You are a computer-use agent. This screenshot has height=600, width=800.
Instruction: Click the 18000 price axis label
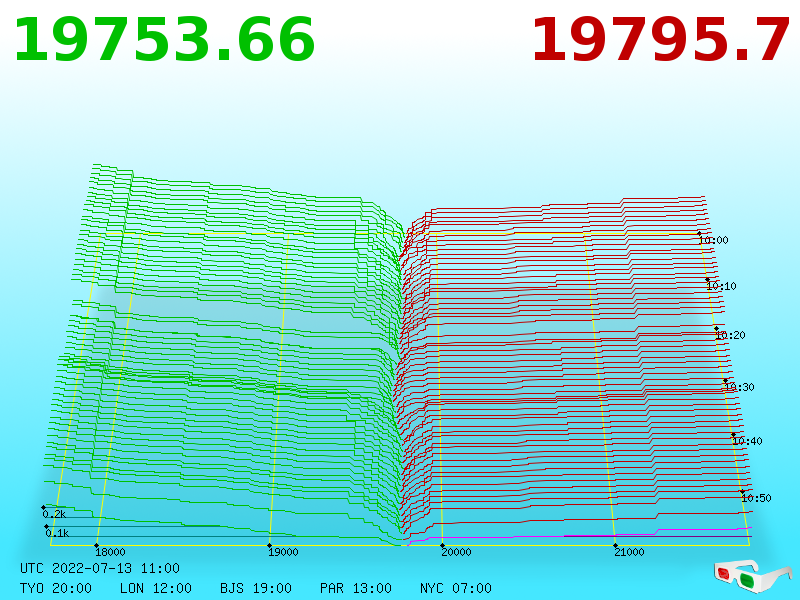(110, 552)
